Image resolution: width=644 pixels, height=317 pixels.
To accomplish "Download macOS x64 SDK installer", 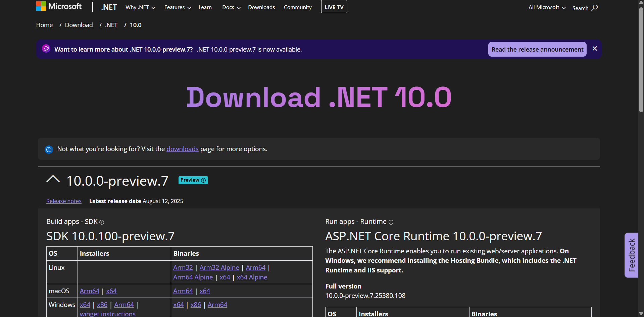I will coord(111,291).
